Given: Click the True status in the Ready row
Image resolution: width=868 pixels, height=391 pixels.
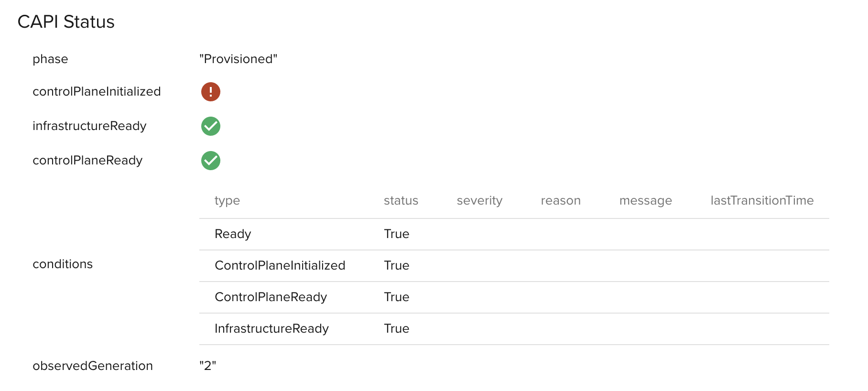Looking at the screenshot, I should pos(397,234).
